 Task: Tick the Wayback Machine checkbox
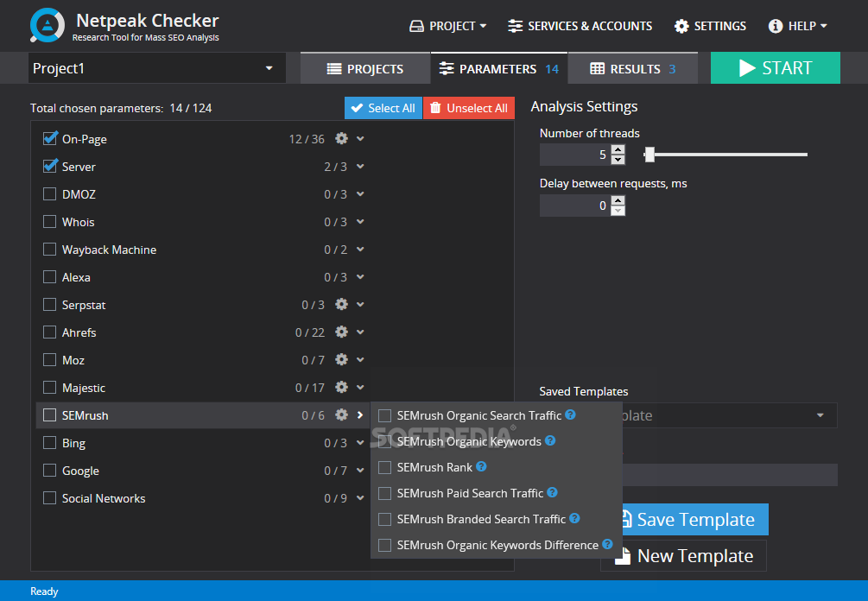tap(50, 249)
